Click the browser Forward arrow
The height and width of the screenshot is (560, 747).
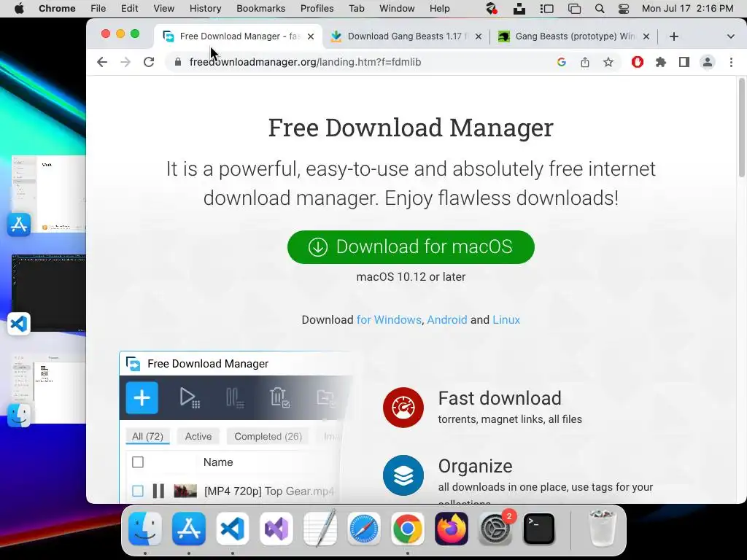(125, 62)
